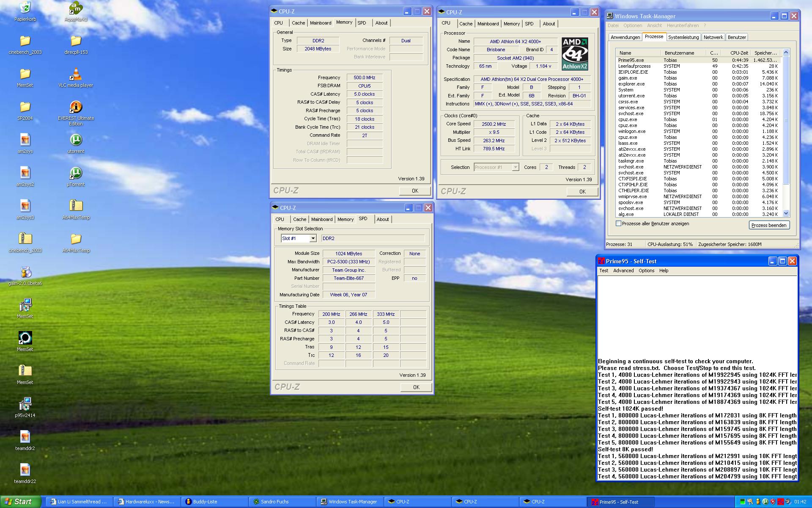
Task: Switch to Lian Li Sammelthread taskbar button
Action: (x=79, y=502)
